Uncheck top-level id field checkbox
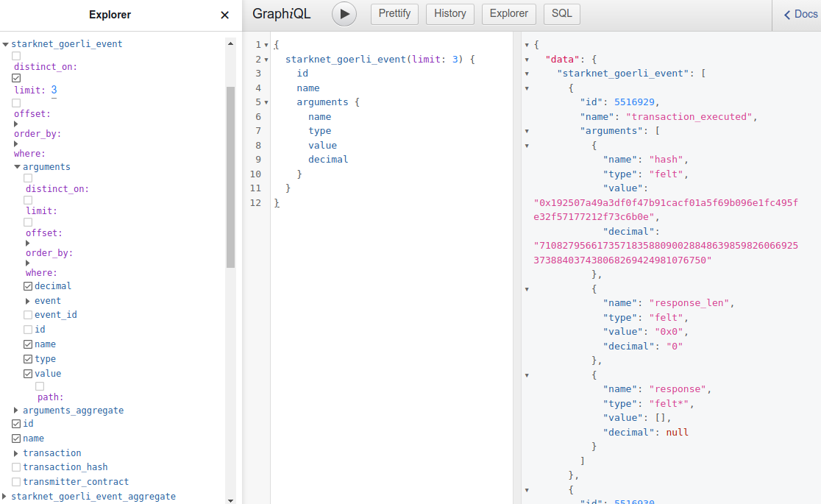The width and height of the screenshot is (821, 504). [16, 424]
